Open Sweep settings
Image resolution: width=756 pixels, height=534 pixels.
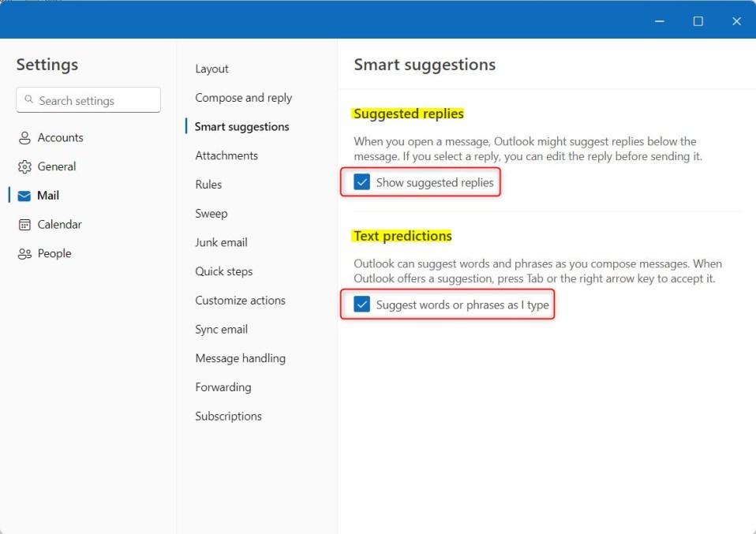[211, 214]
